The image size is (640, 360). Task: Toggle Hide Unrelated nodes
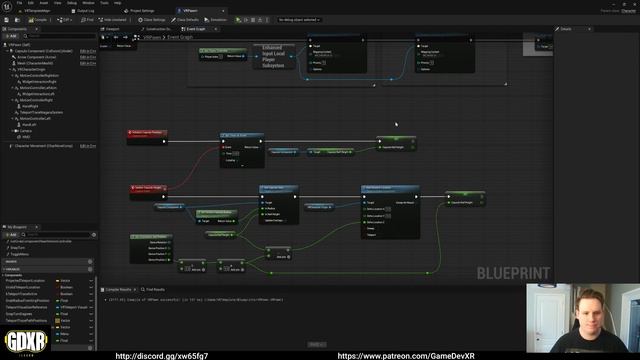pyautogui.click(x=113, y=20)
